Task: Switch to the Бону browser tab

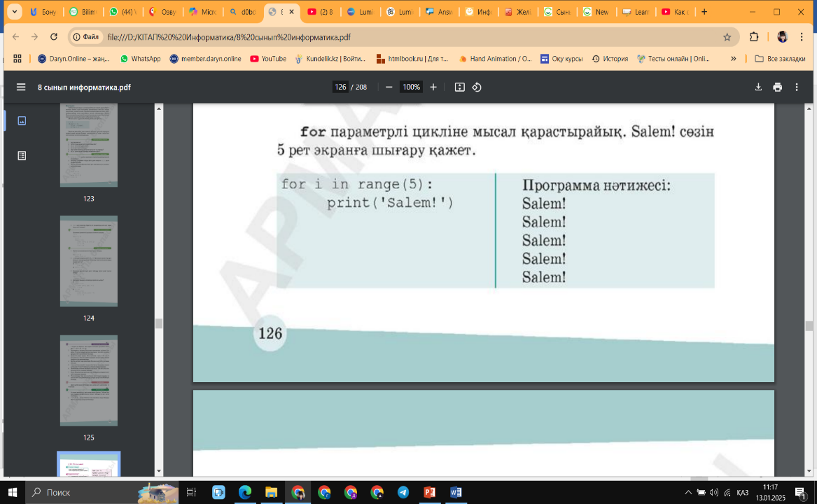Action: tap(43, 11)
